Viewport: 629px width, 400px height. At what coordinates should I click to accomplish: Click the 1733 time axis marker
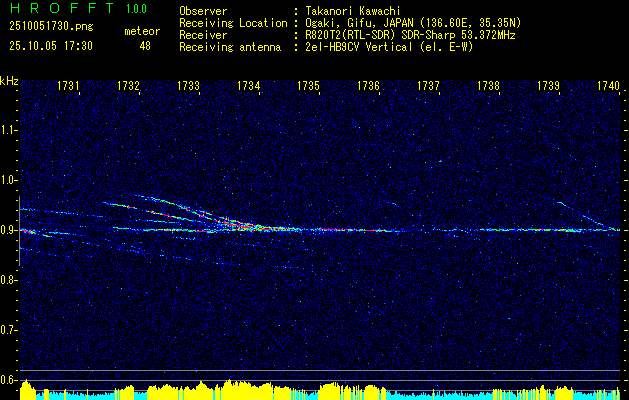click(x=188, y=86)
